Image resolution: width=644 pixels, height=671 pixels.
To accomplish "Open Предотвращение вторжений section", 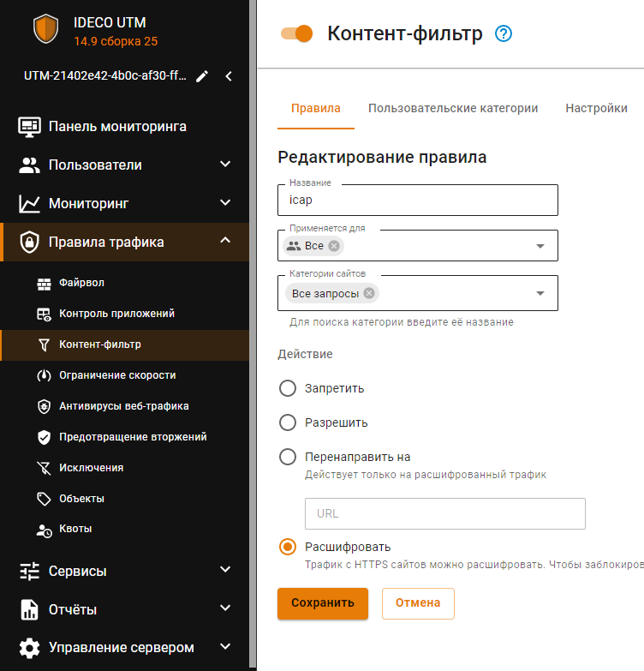I will coord(133,437).
